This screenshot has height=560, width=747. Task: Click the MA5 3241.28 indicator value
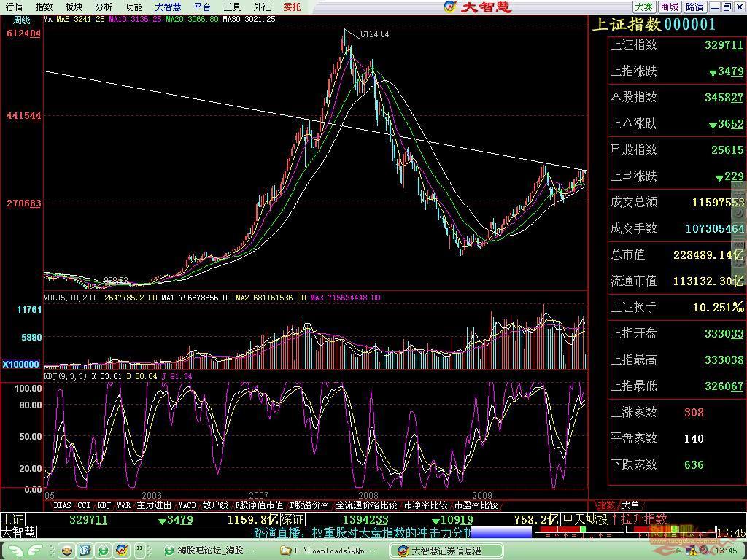[x=80, y=20]
